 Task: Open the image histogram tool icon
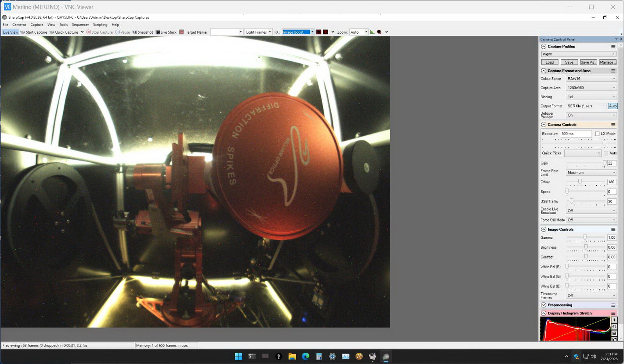click(x=372, y=32)
